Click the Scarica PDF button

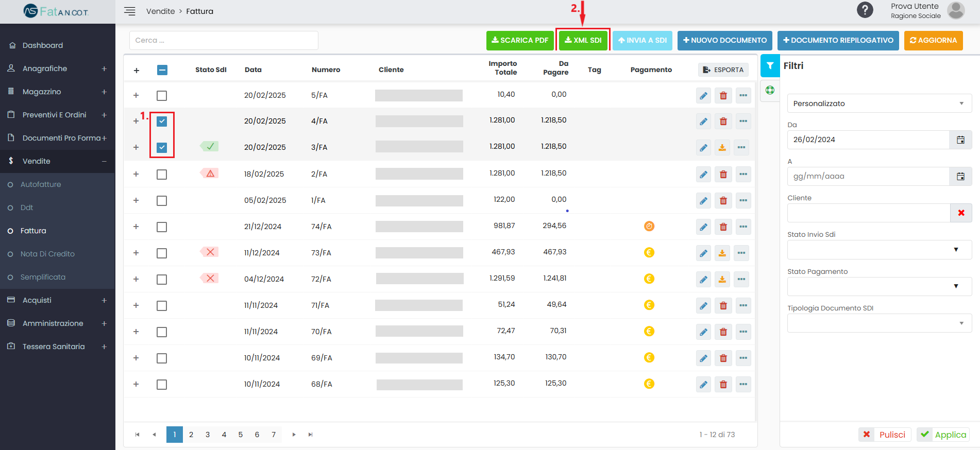520,41
